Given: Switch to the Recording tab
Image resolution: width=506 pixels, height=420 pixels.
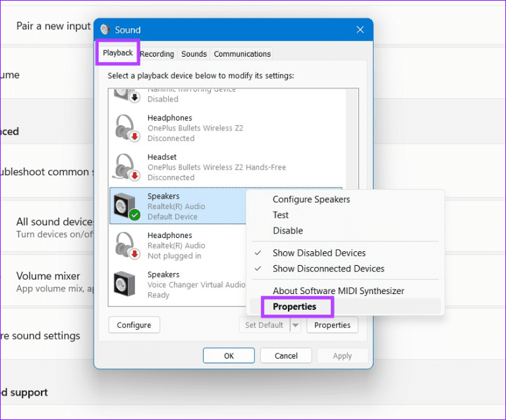Looking at the screenshot, I should point(157,54).
